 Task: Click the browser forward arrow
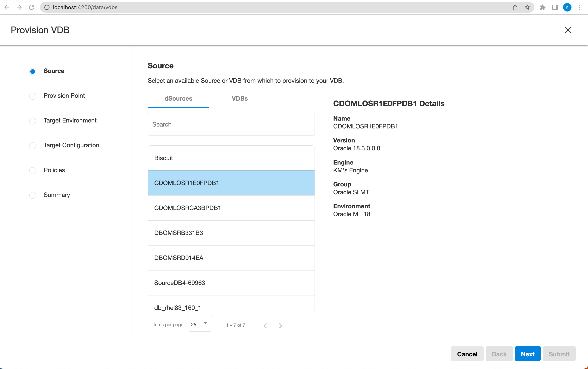click(x=19, y=7)
